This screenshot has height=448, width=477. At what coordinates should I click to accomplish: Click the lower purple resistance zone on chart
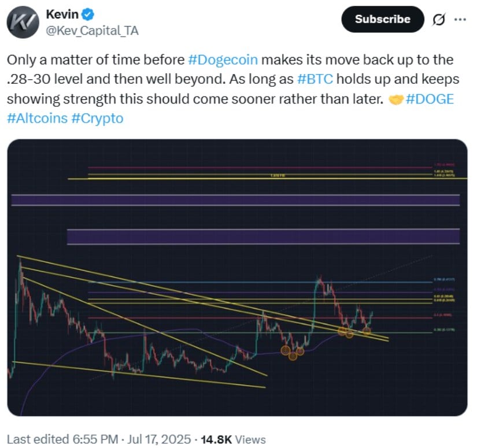[263, 236]
